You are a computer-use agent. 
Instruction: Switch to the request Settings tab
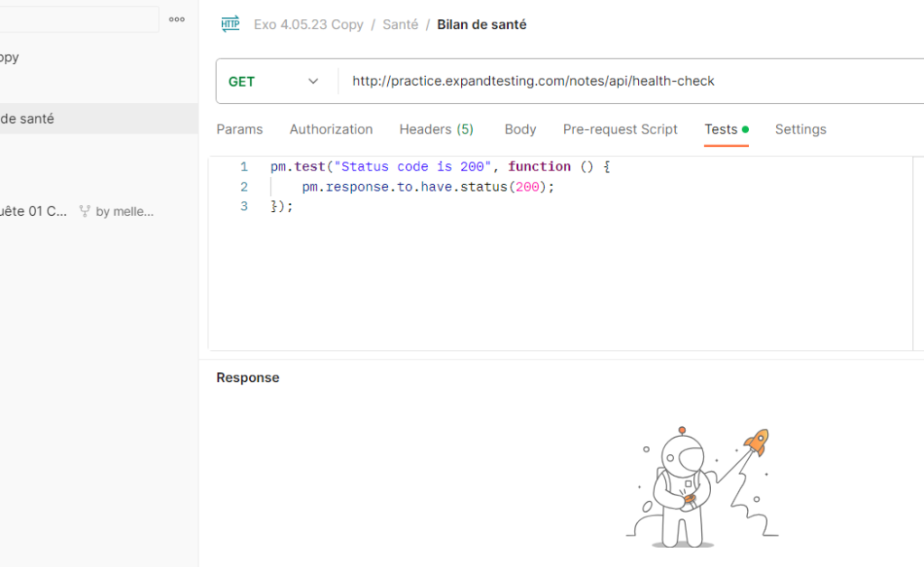coord(800,129)
